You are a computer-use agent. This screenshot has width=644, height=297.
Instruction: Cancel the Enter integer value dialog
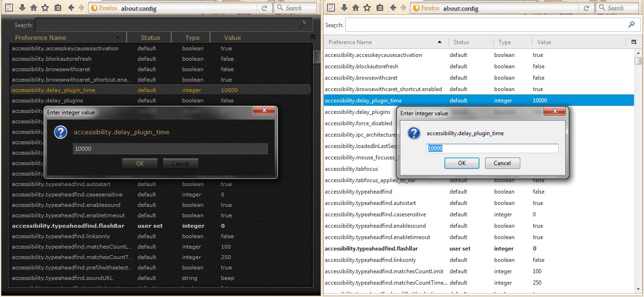pyautogui.click(x=180, y=163)
